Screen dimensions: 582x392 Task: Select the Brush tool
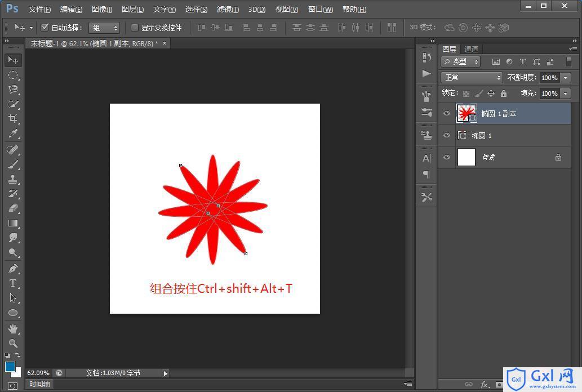point(13,164)
